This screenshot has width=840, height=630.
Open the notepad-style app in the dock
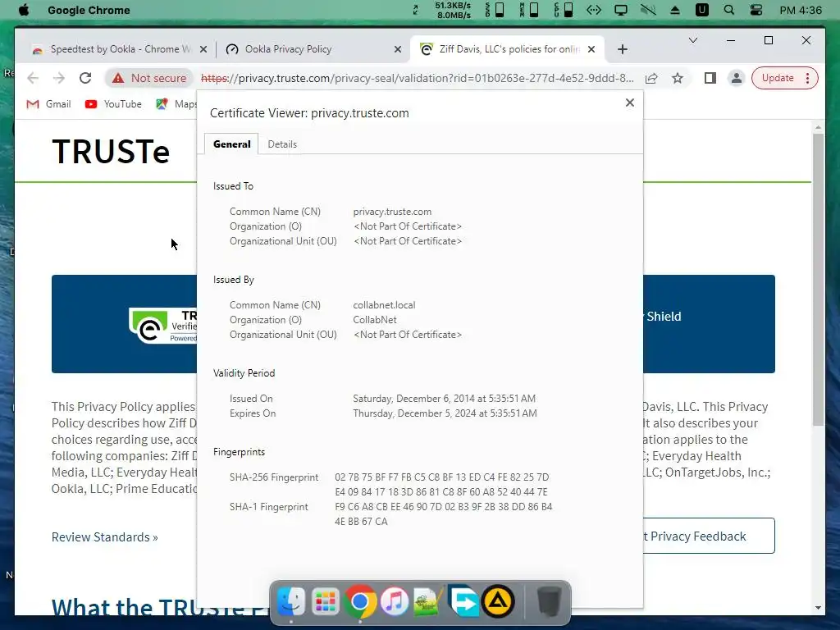428,601
